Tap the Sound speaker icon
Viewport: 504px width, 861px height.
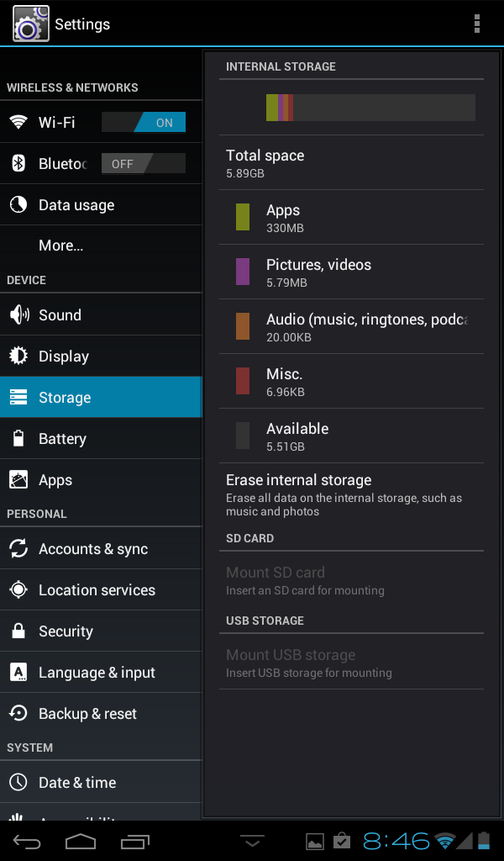pos(18,314)
